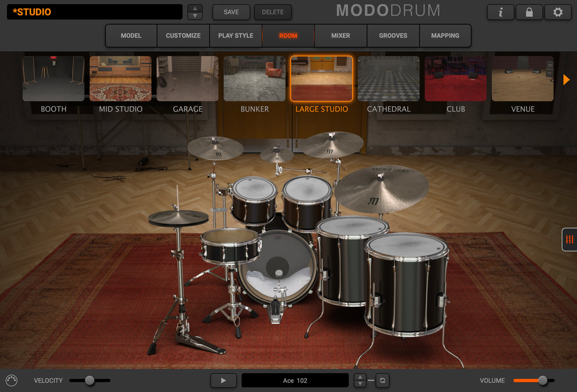
Task: Save the current preset
Action: [x=231, y=12]
